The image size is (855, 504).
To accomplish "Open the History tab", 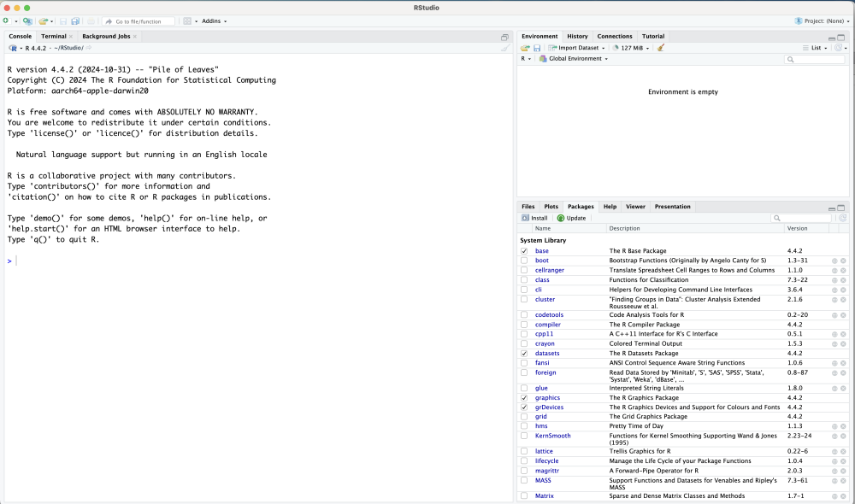I will pyautogui.click(x=577, y=37).
